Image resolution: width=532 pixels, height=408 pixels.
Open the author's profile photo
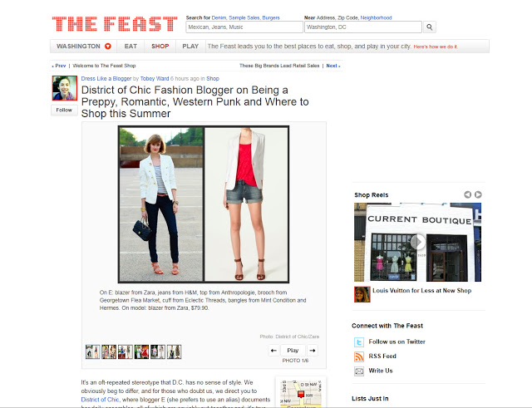65,88
